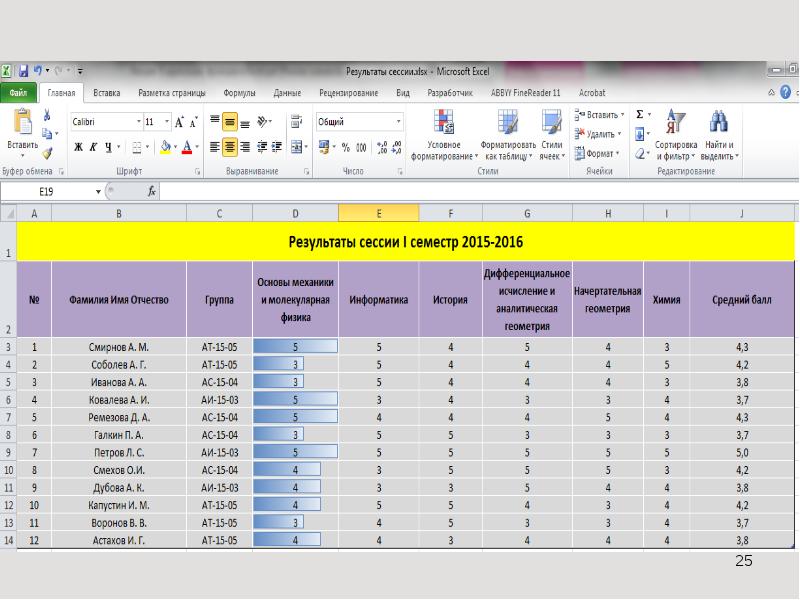The height and width of the screenshot is (600, 800).
Task: Toggle Italic (К) formatting
Action: pos(93,147)
